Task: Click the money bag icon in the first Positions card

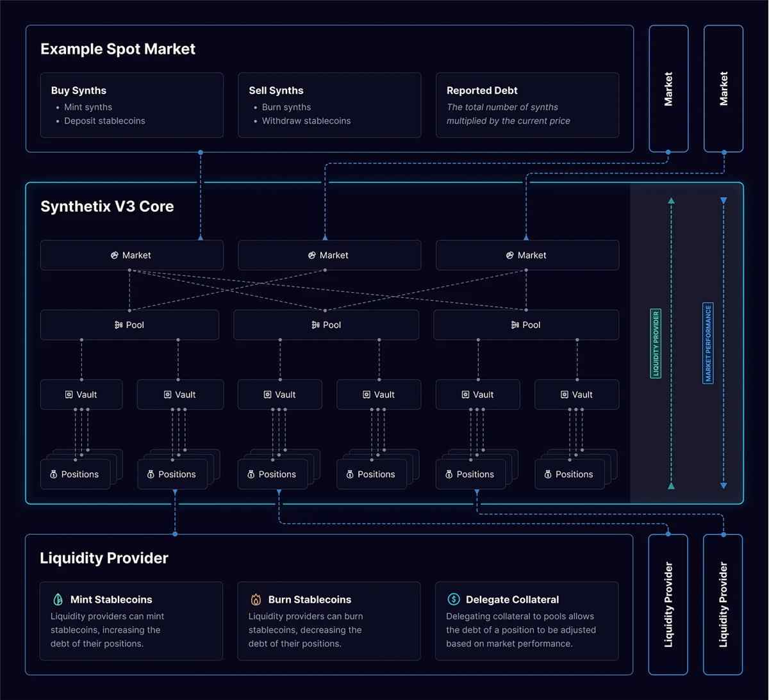Action: point(54,474)
